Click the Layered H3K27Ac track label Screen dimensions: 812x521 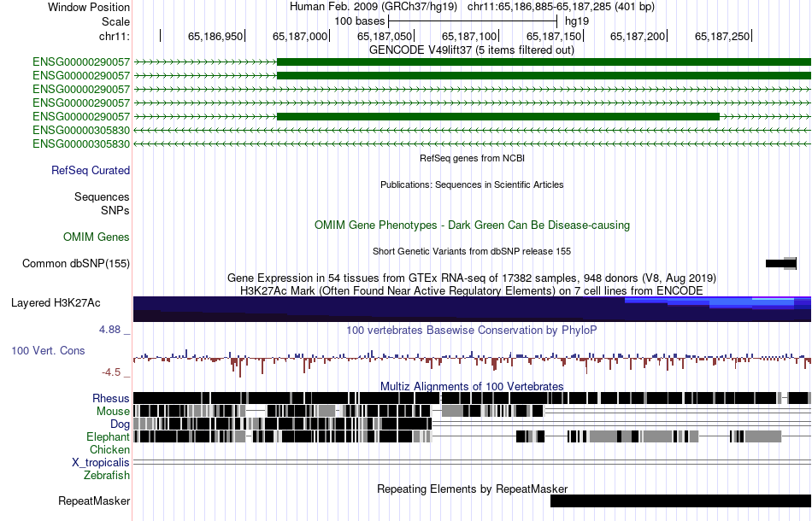[56, 302]
